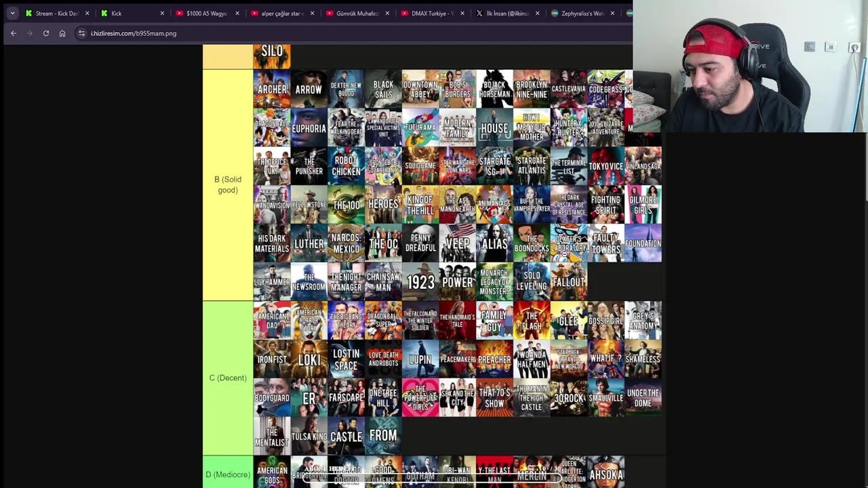
Task: Close the Stream - Kick Dashboard tab
Action: click(87, 13)
